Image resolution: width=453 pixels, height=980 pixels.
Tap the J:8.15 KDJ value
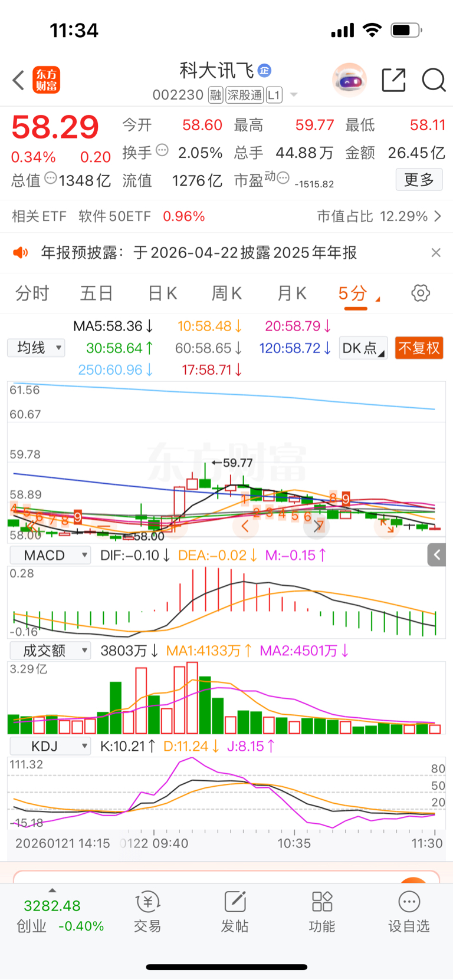pos(251,746)
